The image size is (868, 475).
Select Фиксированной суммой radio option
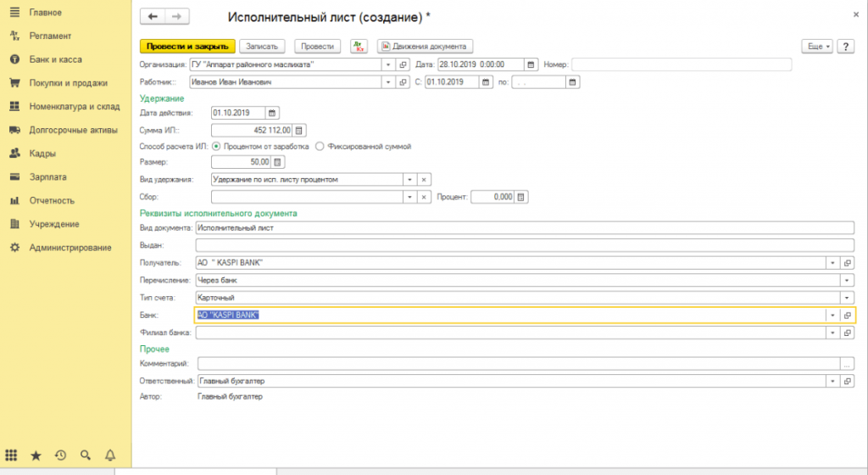pyautogui.click(x=320, y=147)
